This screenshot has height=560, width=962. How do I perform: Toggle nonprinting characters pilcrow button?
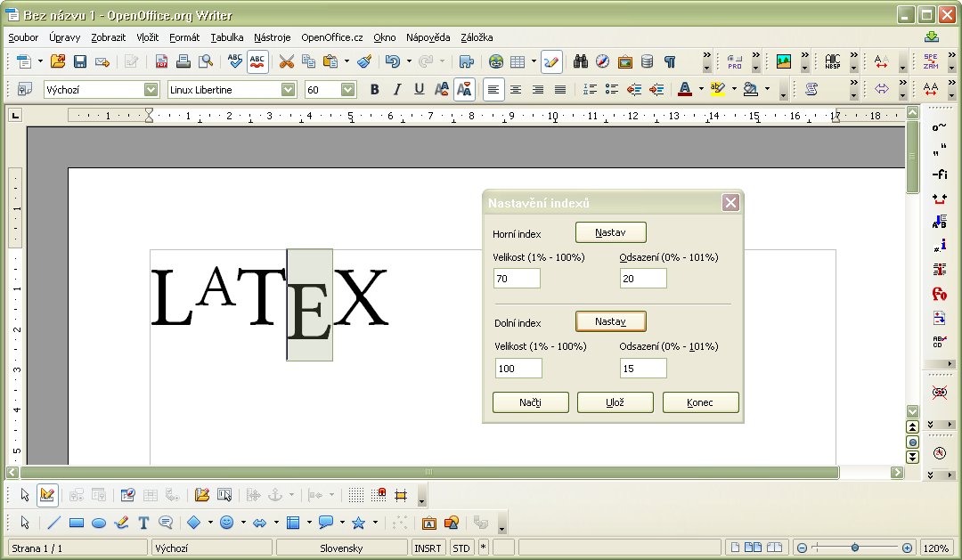pos(669,61)
